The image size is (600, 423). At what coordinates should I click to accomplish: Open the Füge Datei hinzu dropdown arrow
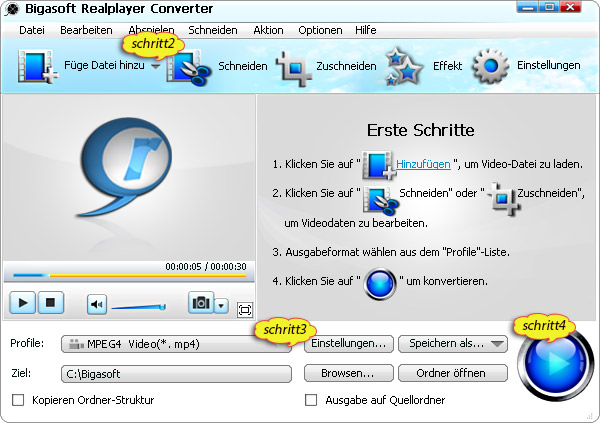(x=155, y=66)
